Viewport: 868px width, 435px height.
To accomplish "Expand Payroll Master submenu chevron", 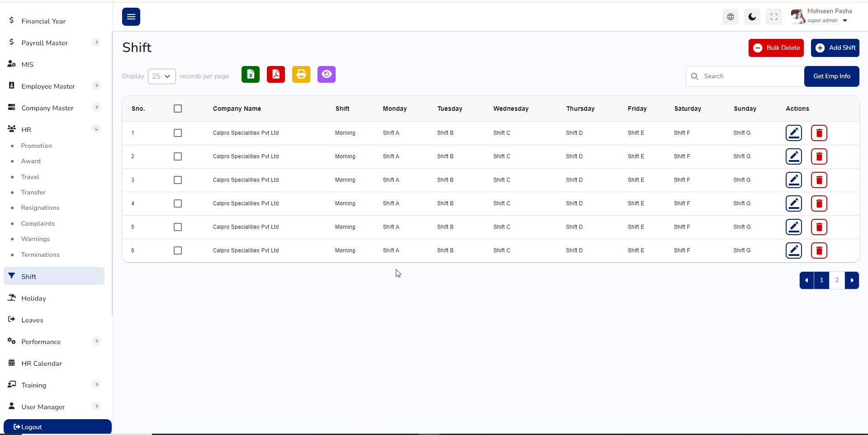I will [96, 43].
